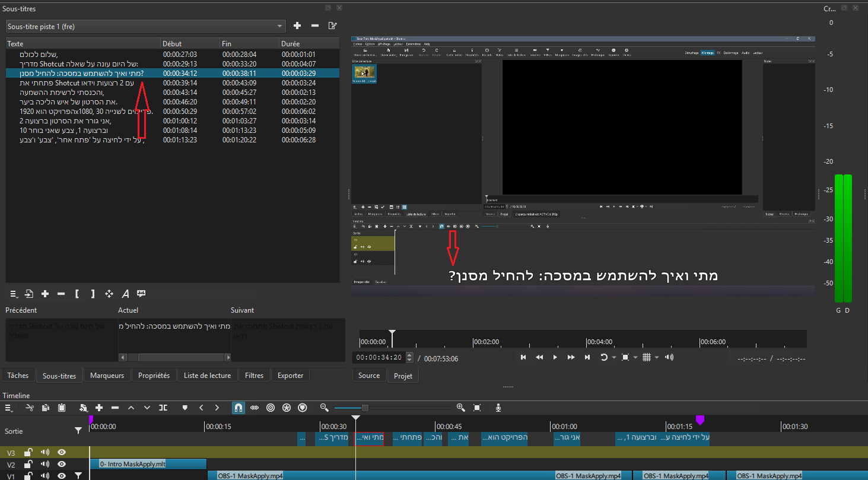The image size is (868, 480).
Task: Click the microphone record audio icon
Action: pos(498,408)
